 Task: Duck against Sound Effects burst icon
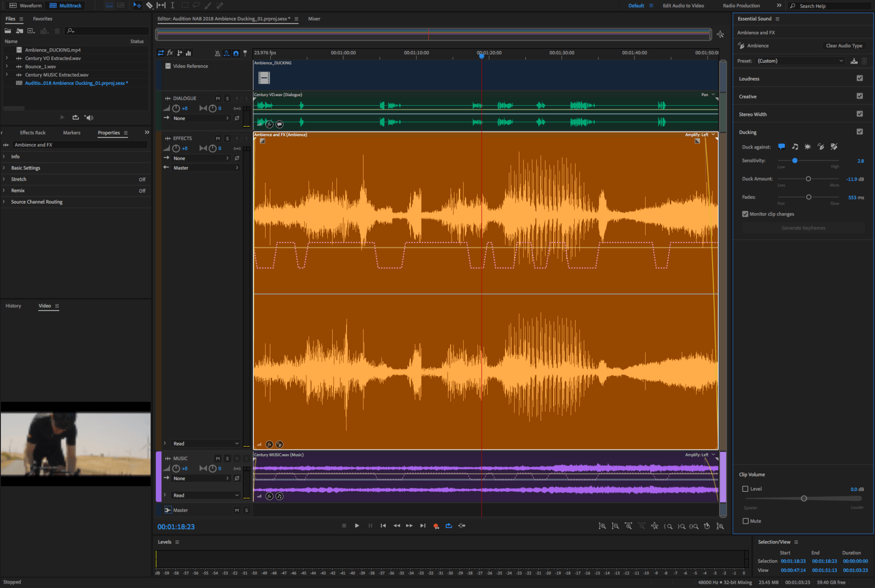pyautogui.click(x=808, y=147)
